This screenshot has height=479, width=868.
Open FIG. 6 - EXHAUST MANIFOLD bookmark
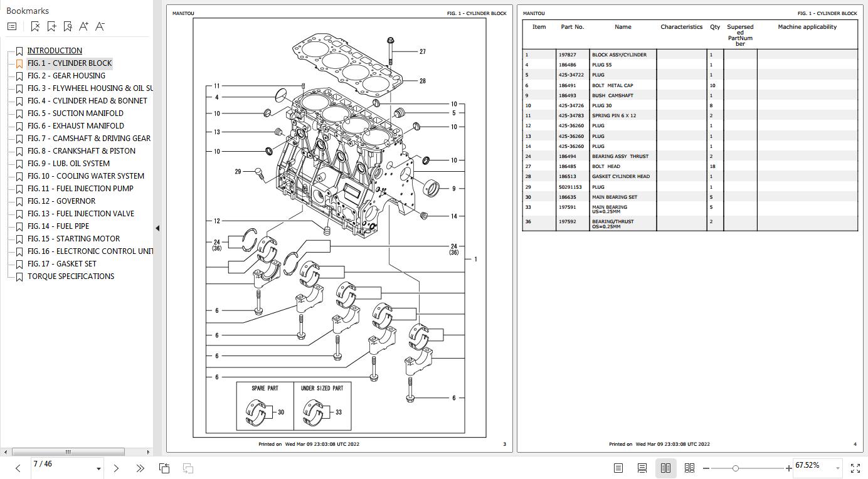click(x=75, y=126)
